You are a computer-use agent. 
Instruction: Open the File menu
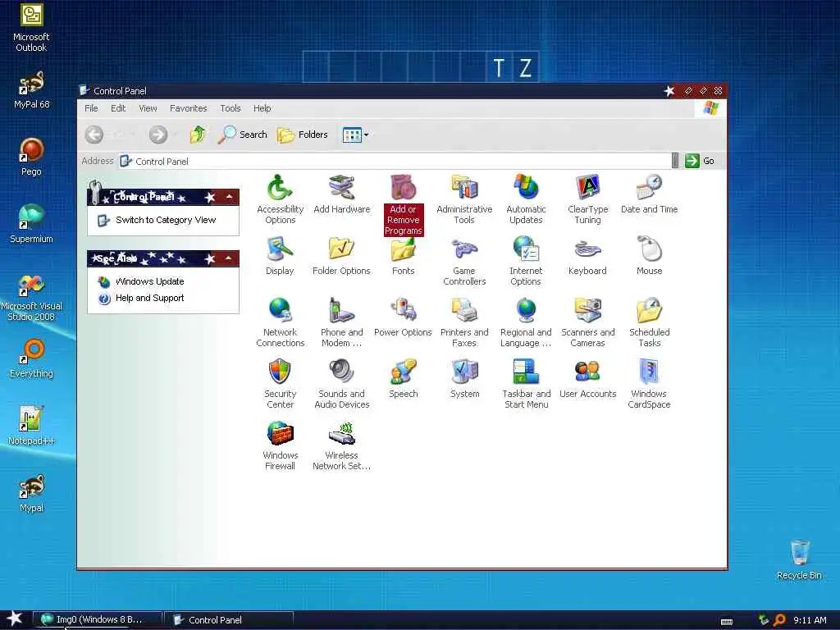[91, 108]
